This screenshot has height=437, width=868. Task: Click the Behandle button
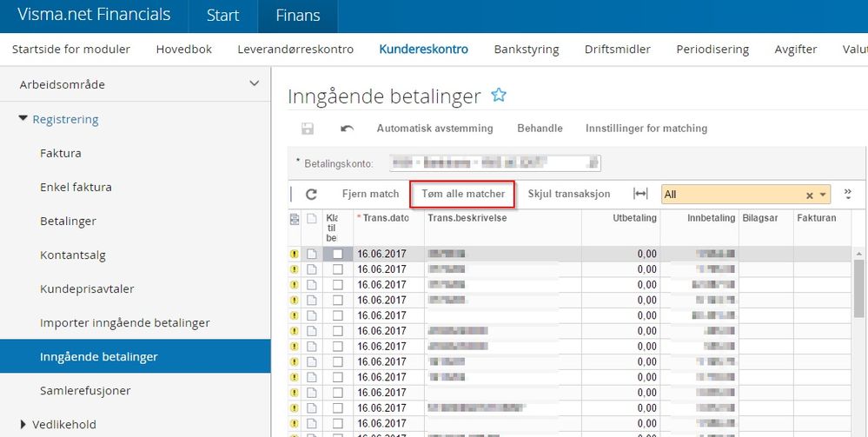[x=540, y=129]
